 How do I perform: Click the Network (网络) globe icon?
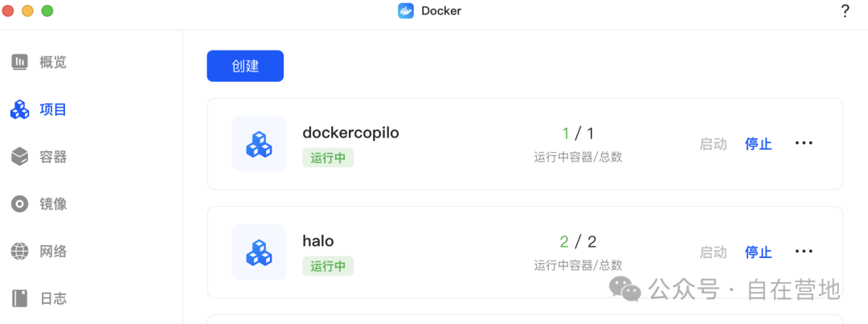[x=20, y=252]
